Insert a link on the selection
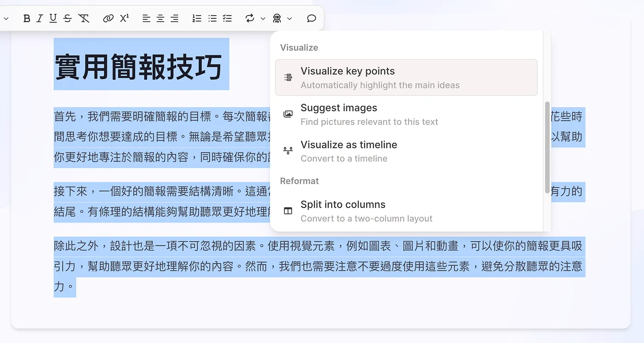Image resolution: width=644 pixels, height=343 pixels. (x=108, y=18)
